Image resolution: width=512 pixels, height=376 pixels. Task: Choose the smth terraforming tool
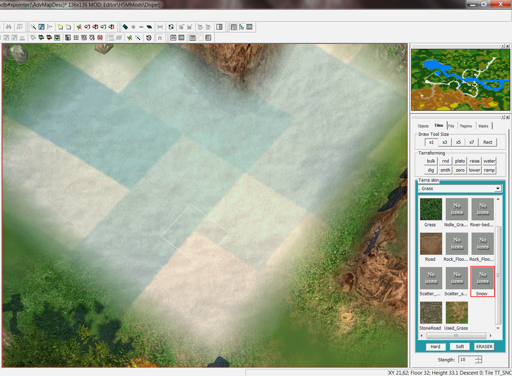coord(445,170)
